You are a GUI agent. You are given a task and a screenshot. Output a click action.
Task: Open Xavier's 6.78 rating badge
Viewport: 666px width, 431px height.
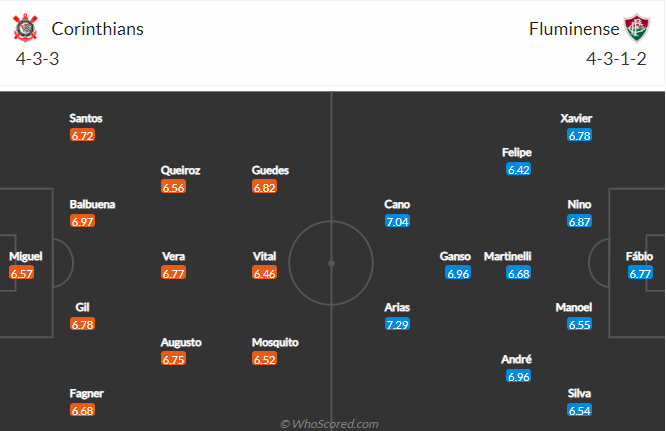(x=579, y=135)
